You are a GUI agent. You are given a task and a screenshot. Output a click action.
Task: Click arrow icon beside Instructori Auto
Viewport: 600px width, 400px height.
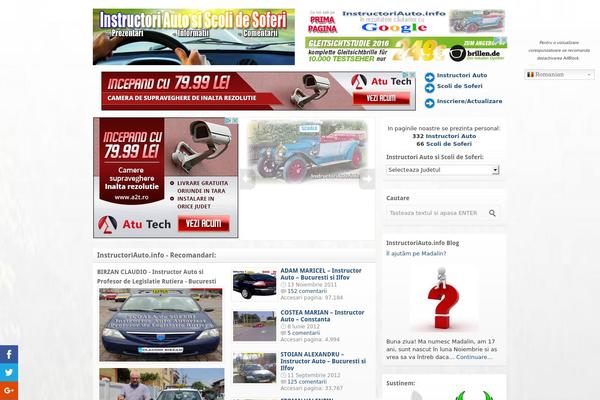[x=429, y=77]
